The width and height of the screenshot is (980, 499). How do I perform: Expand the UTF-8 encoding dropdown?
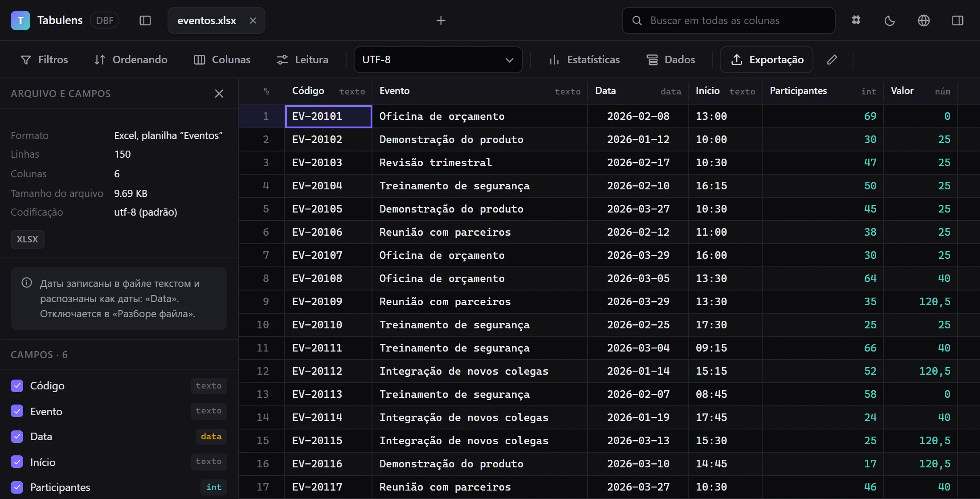point(438,60)
